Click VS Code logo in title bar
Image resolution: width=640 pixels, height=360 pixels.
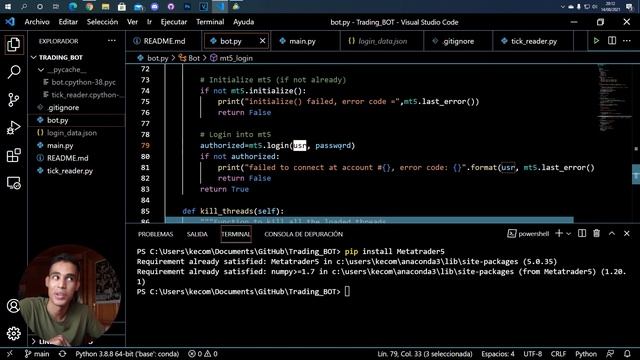10,22
